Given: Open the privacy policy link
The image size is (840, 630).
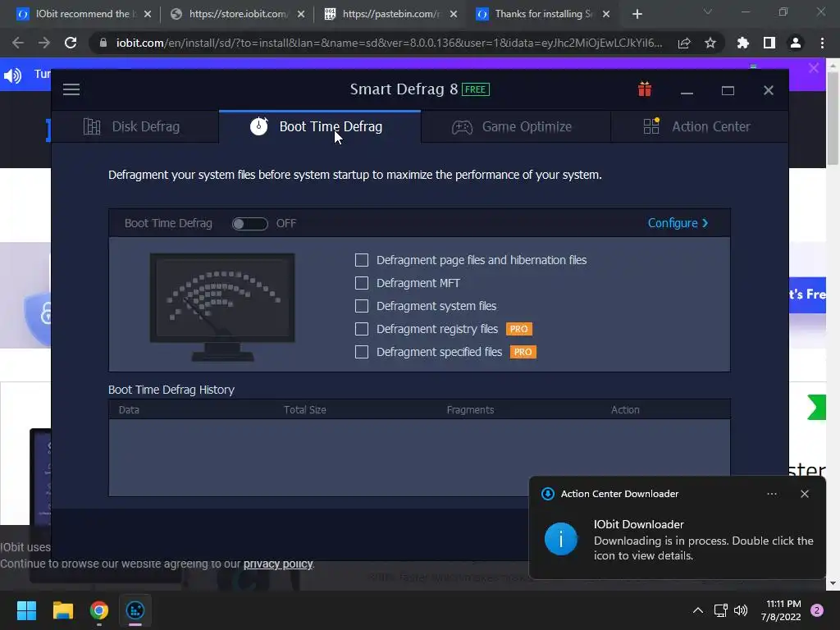Looking at the screenshot, I should [278, 564].
